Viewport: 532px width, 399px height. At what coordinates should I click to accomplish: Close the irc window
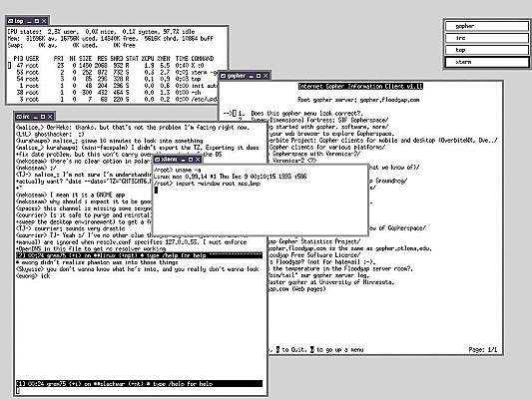click(50, 117)
